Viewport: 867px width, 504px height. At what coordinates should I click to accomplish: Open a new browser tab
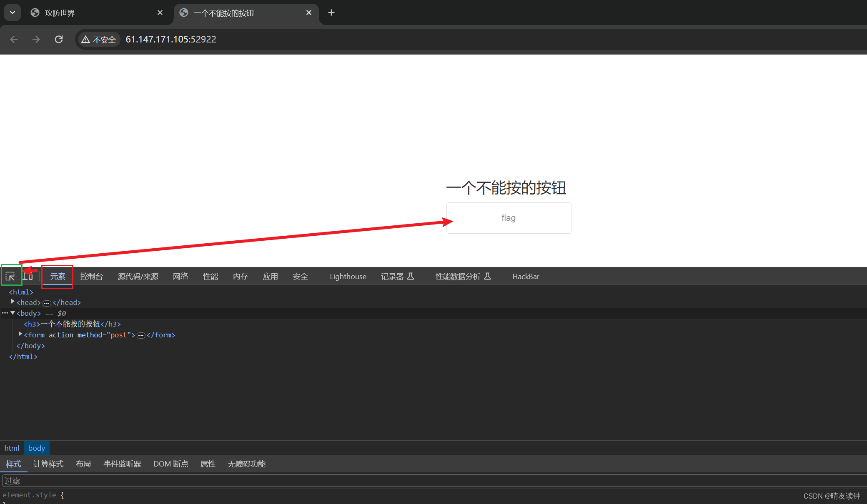click(331, 12)
